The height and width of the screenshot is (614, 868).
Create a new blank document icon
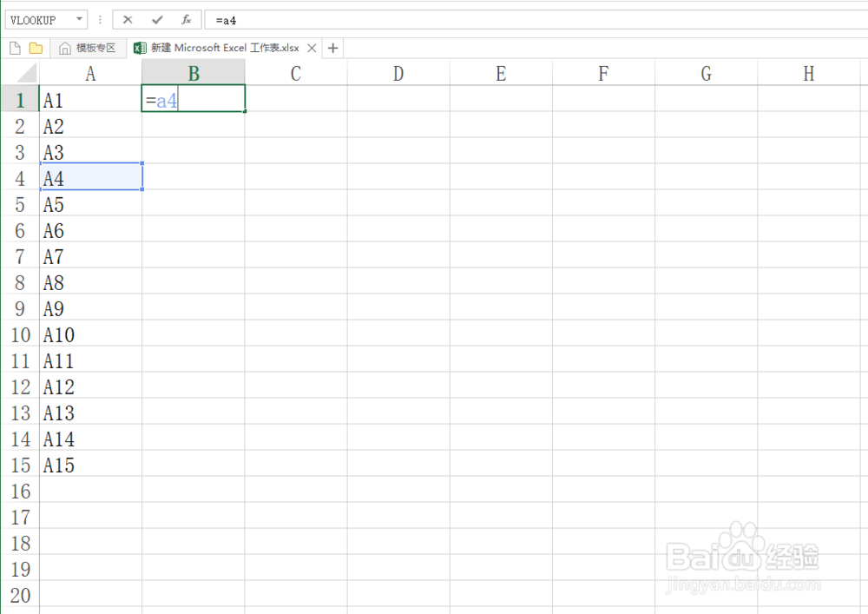coord(16,48)
